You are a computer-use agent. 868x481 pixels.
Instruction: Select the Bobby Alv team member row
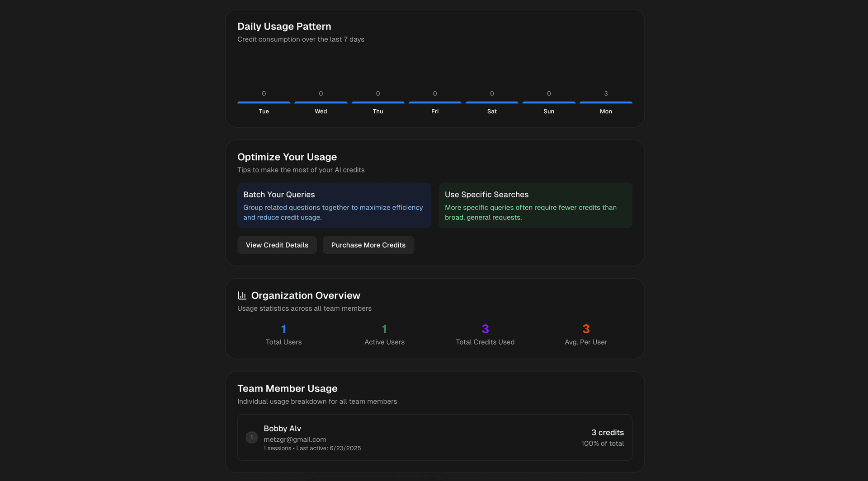tap(434, 437)
